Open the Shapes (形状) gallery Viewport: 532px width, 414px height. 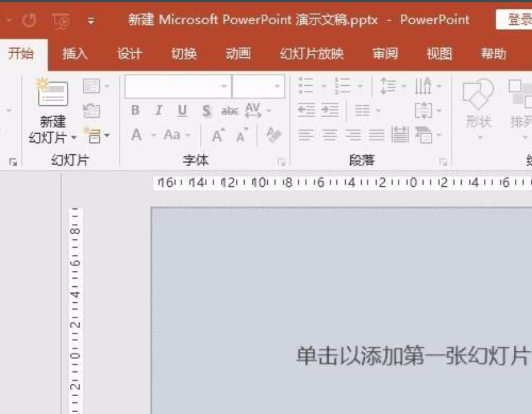[x=478, y=109]
